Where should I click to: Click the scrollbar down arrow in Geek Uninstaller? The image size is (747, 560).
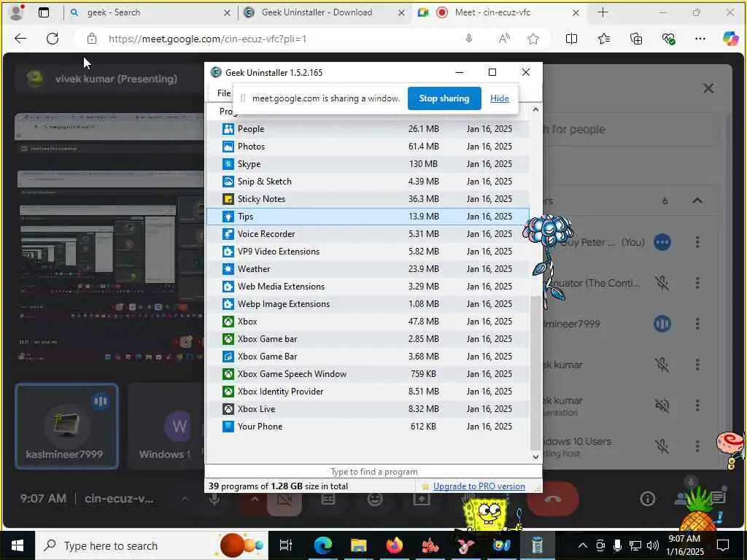(x=535, y=456)
